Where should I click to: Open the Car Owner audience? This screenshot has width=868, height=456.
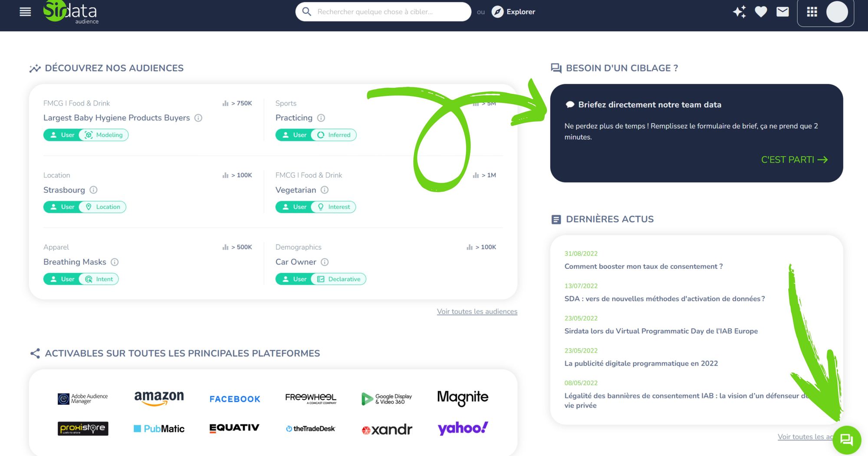[296, 262]
